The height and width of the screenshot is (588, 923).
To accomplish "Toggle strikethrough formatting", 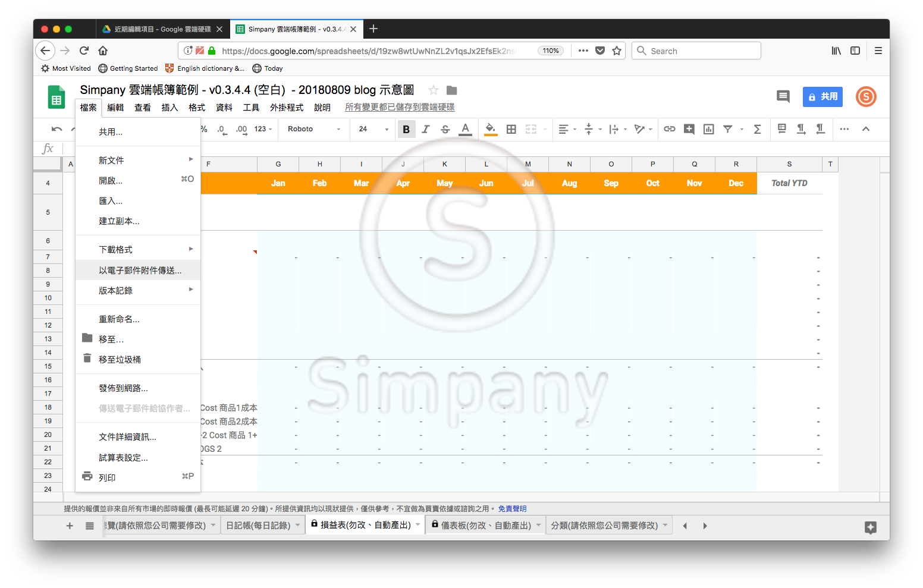I will click(x=445, y=130).
